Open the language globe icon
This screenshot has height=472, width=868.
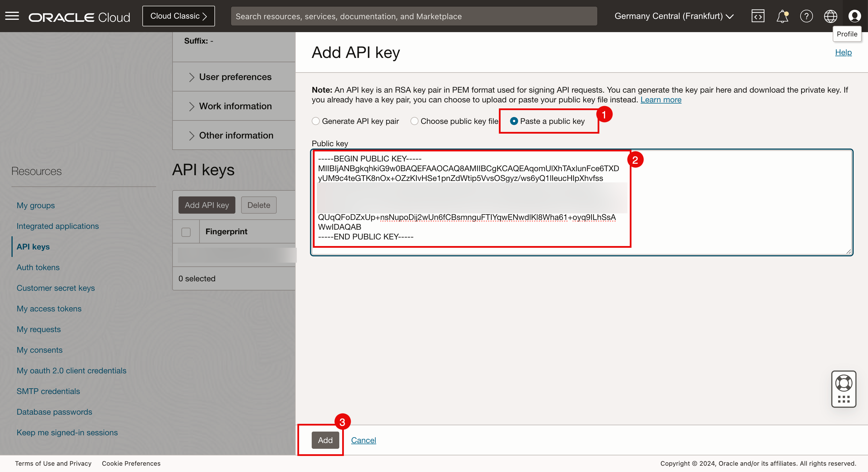point(830,16)
